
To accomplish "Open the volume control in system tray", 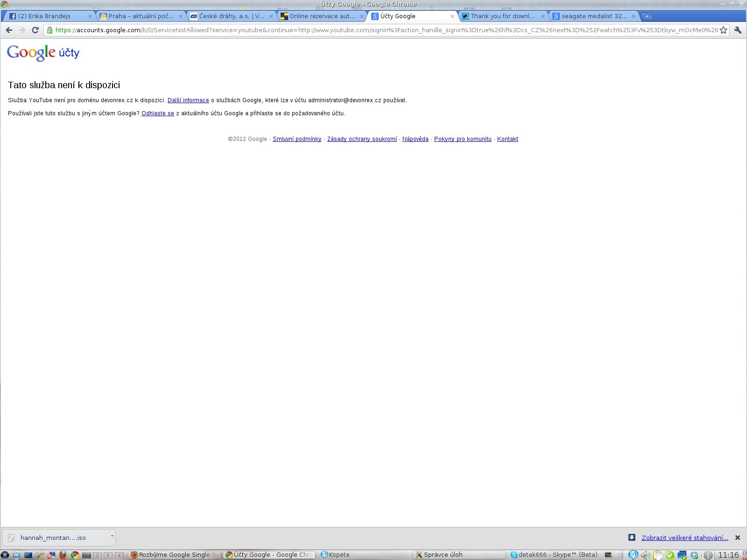I will 646,555.
